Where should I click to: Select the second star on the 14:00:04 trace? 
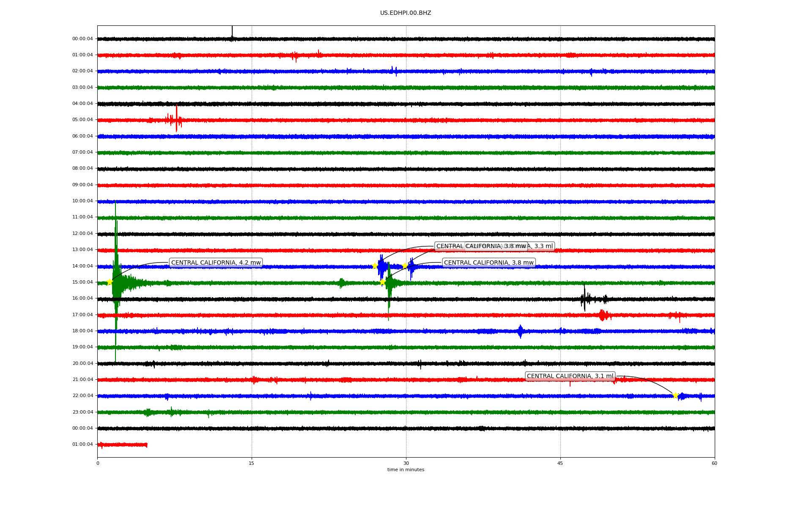pyautogui.click(x=405, y=265)
